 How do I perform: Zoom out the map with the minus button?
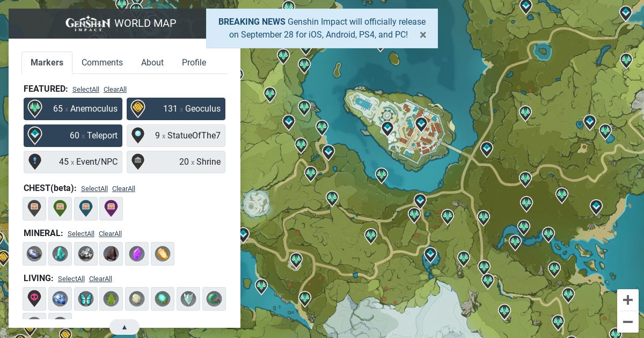point(628,322)
